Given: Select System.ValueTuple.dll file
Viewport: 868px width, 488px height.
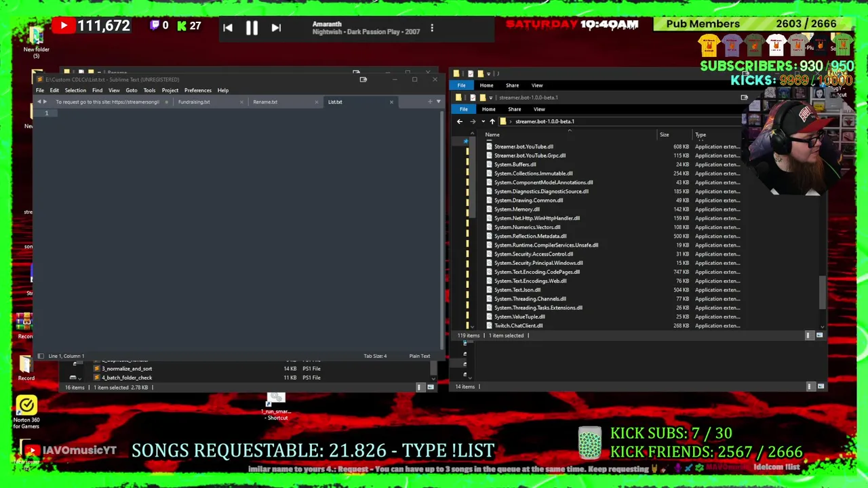Looking at the screenshot, I should (x=519, y=317).
